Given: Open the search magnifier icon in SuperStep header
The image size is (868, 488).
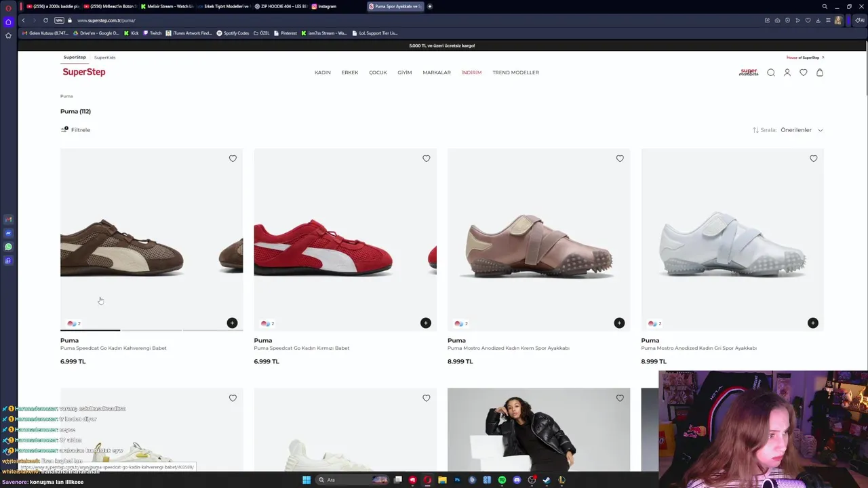Looking at the screenshot, I should (771, 73).
